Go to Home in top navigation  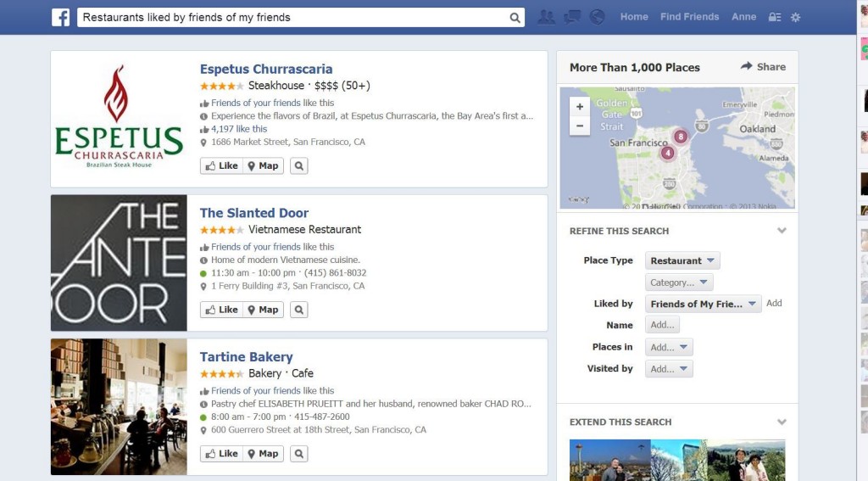click(x=634, y=17)
